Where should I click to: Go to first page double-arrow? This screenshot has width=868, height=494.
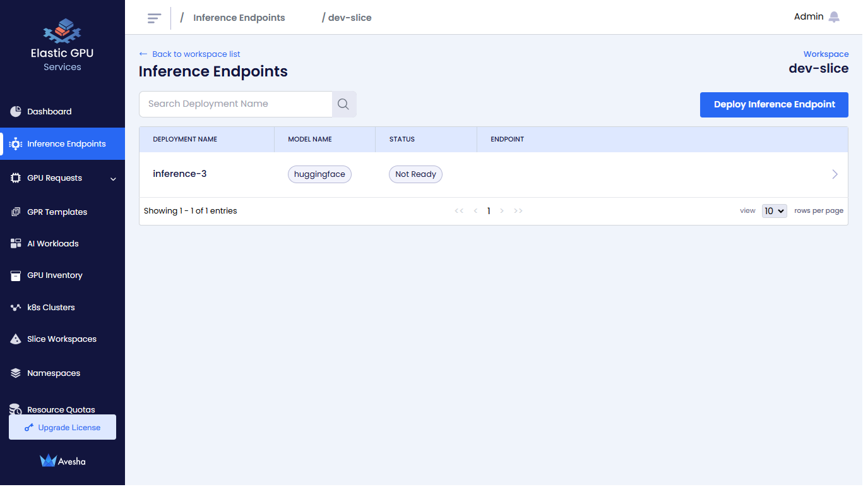(x=459, y=211)
